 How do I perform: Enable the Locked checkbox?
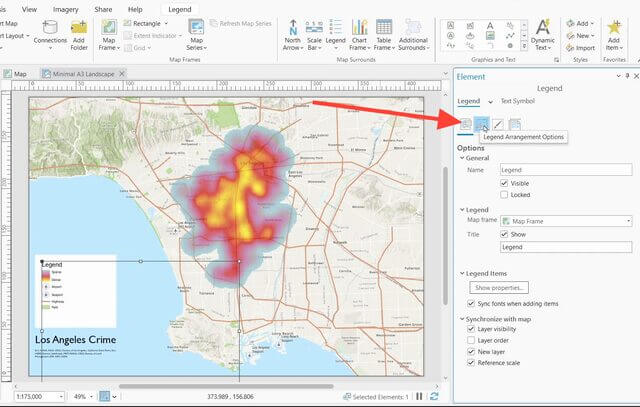pos(504,195)
